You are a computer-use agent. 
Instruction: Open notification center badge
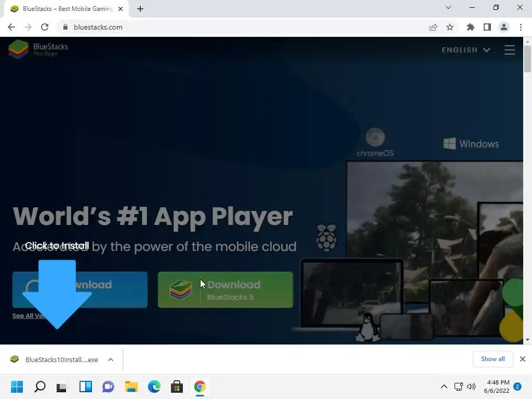click(517, 387)
